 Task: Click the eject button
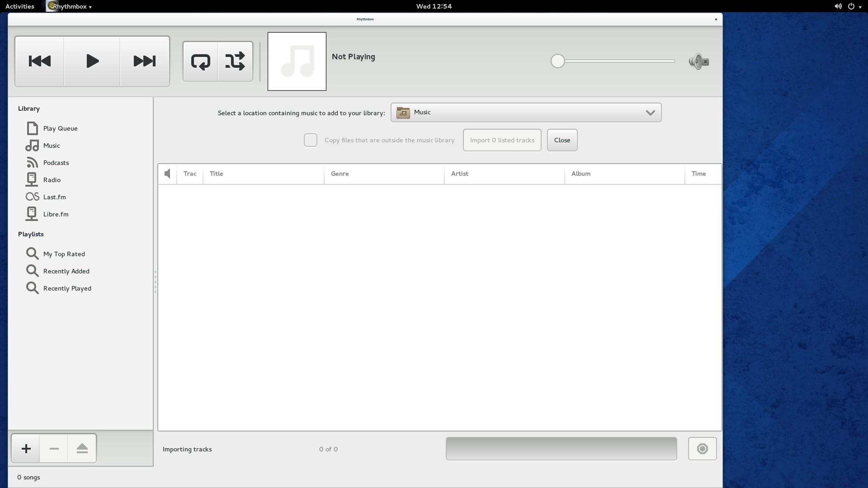[82, 449]
